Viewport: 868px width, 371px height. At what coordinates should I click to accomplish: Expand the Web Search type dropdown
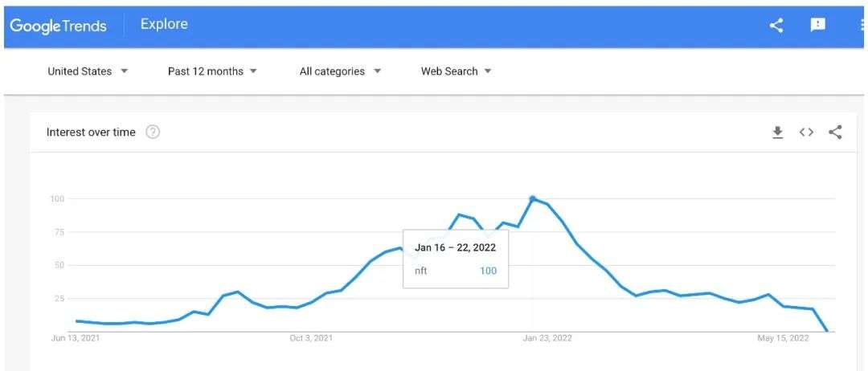pos(456,71)
